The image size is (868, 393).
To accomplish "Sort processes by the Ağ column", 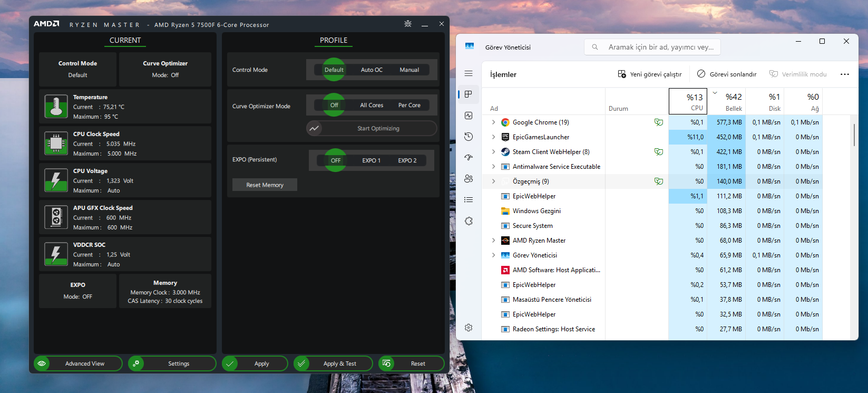I will pyautogui.click(x=803, y=101).
